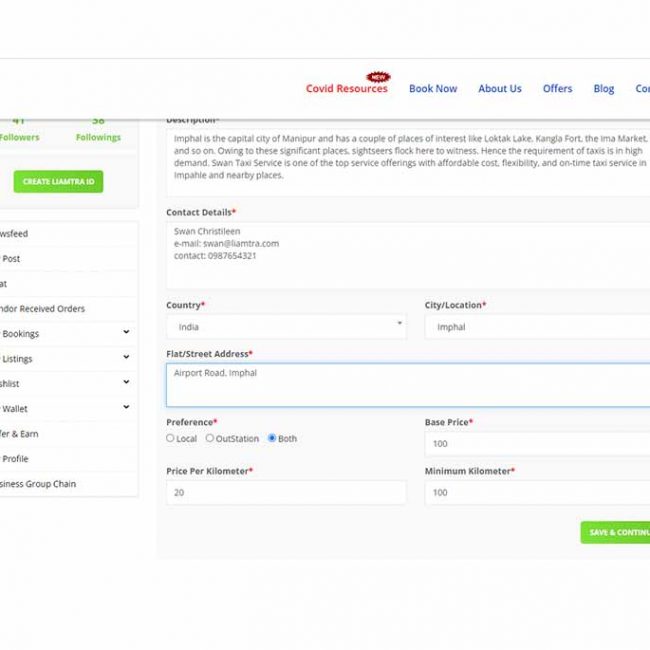Open the Offers navigation link
This screenshot has width=650, height=650.
[x=557, y=89]
